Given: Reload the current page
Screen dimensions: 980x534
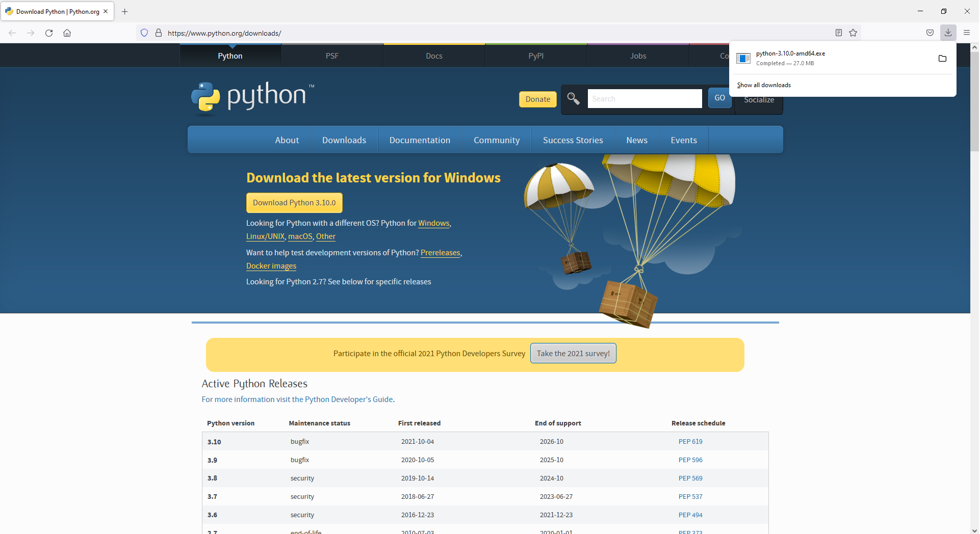Looking at the screenshot, I should click(49, 33).
